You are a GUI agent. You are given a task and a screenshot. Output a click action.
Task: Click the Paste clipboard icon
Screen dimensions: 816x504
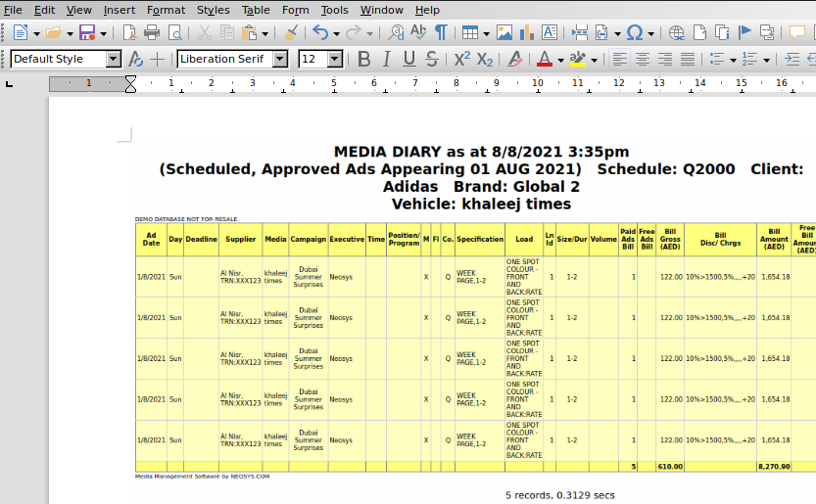250,32
